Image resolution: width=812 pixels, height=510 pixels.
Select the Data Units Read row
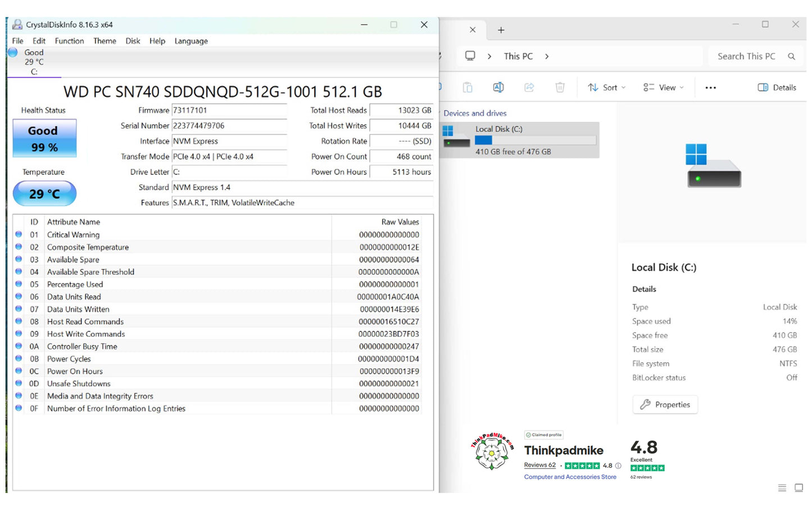point(217,297)
